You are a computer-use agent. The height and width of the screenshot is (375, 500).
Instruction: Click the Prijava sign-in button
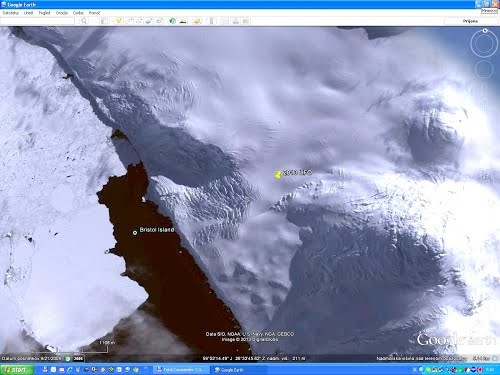[470, 21]
